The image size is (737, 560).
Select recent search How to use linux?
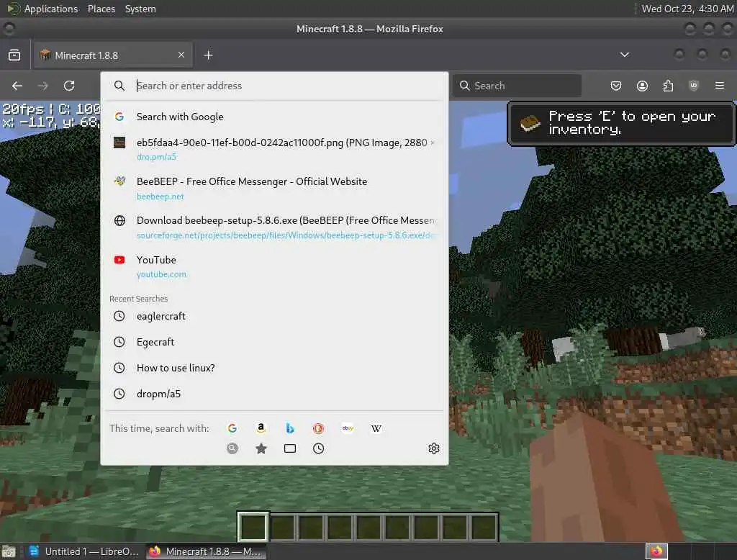[274, 368]
